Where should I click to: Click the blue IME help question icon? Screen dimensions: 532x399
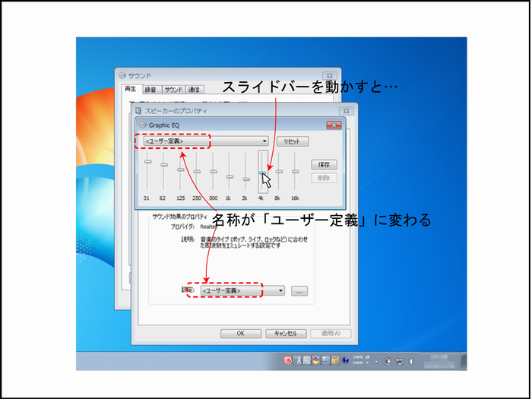(346, 360)
